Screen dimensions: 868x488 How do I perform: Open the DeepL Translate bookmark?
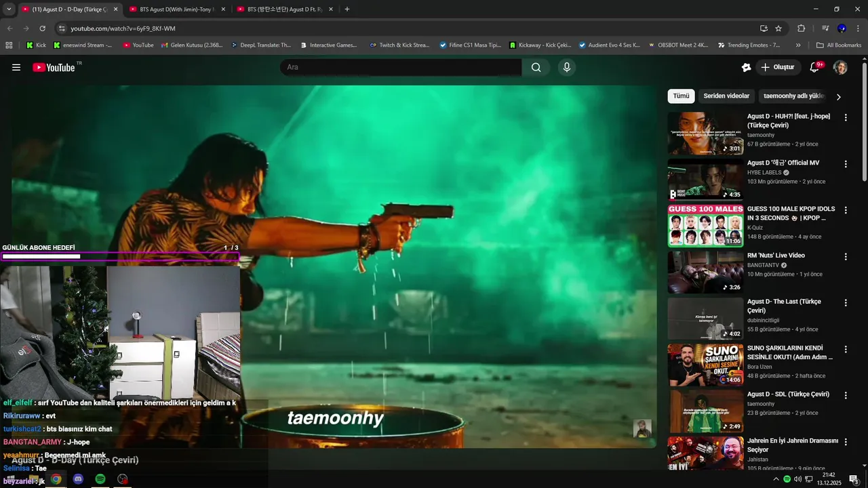coord(261,45)
